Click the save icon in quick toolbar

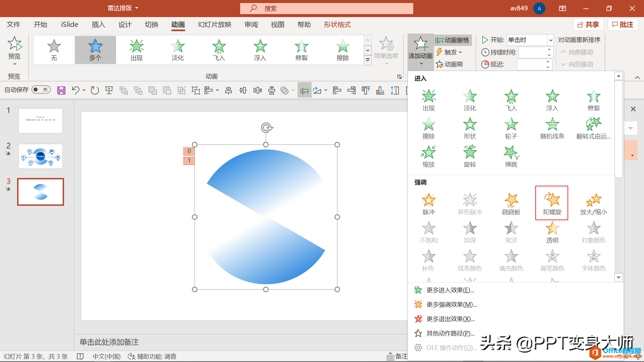[61, 90]
